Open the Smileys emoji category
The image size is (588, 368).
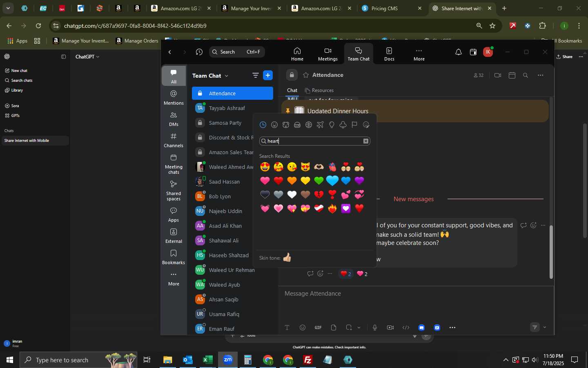tap(274, 125)
